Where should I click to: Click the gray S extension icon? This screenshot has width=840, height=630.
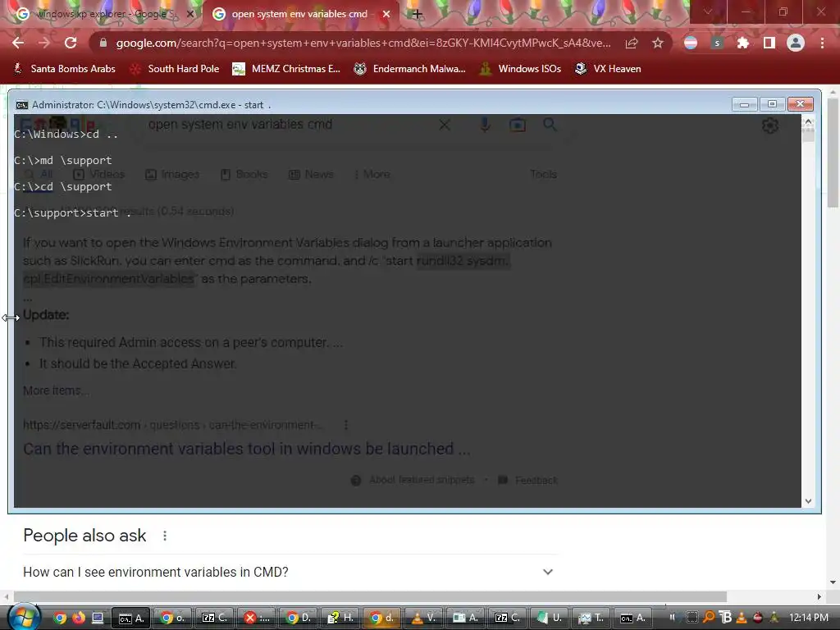[717, 43]
